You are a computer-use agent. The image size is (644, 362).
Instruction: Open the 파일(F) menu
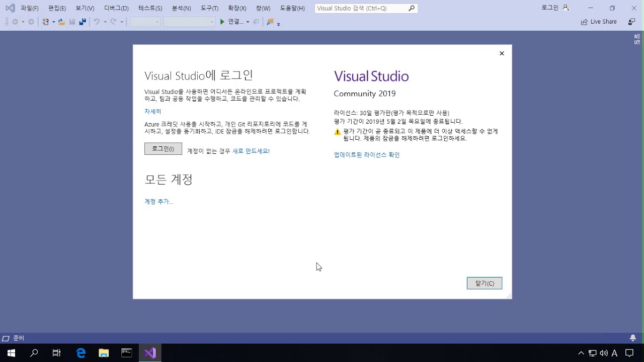pos(30,8)
